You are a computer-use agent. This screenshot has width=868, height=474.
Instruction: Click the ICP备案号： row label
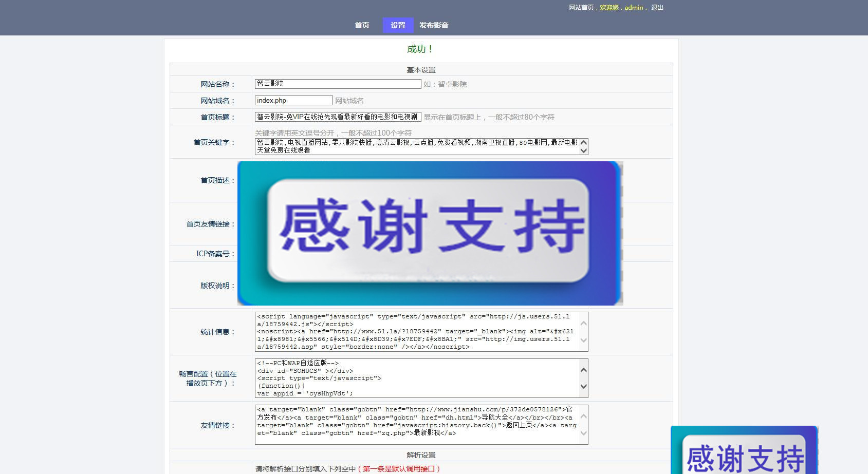(x=216, y=254)
